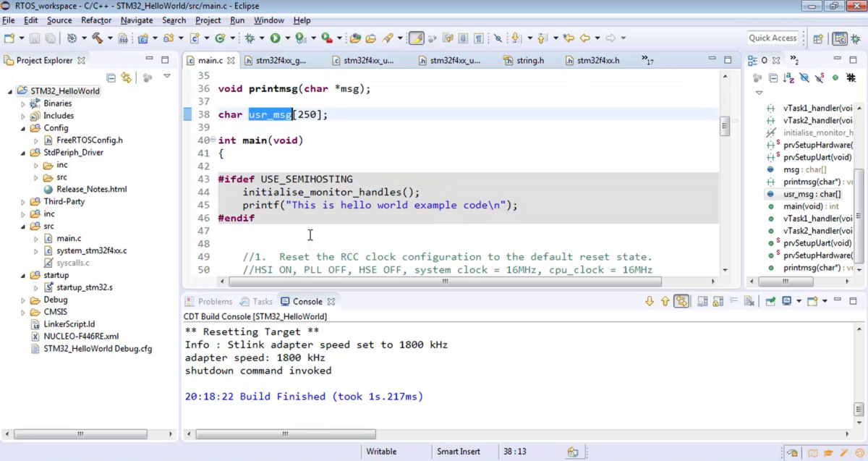Image resolution: width=868 pixels, height=461 pixels.
Task: Click the Next Annotation arrow icon
Action: click(x=516, y=38)
